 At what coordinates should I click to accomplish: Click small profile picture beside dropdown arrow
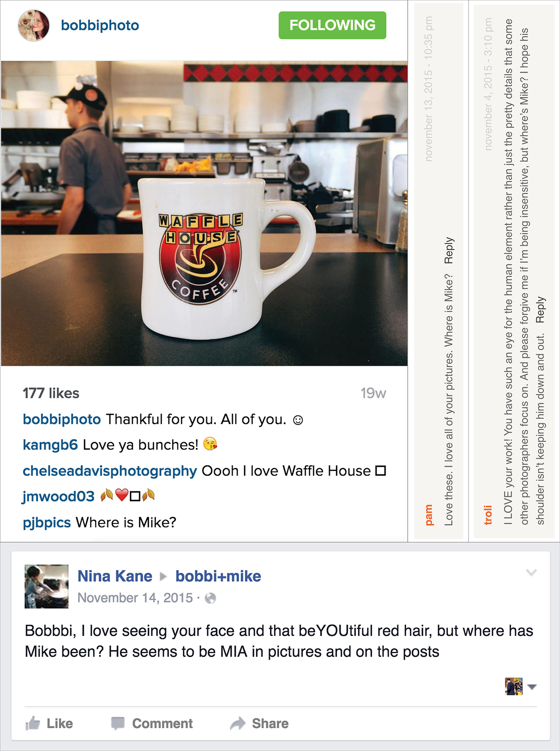point(514,686)
